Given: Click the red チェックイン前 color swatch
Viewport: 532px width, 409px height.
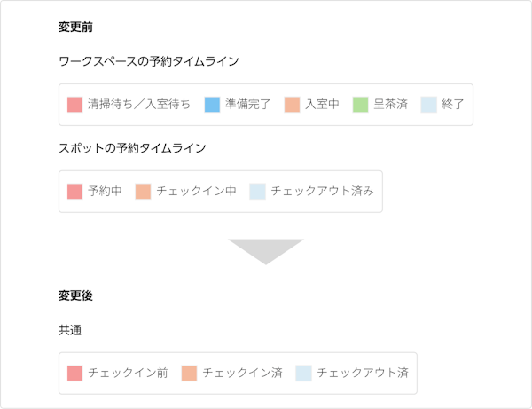Looking at the screenshot, I should (74, 374).
